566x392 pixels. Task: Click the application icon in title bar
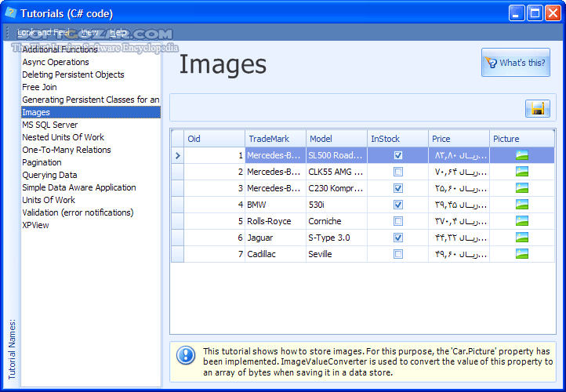coord(11,13)
